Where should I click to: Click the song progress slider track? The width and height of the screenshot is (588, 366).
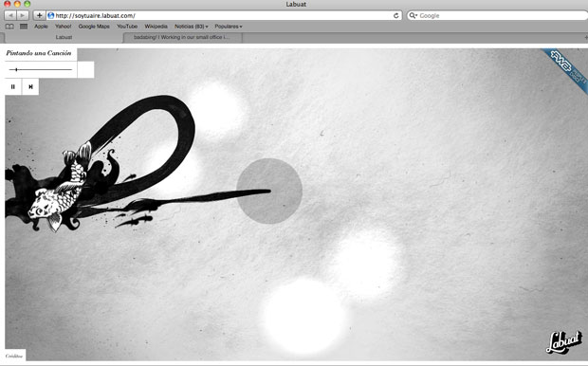[41, 69]
